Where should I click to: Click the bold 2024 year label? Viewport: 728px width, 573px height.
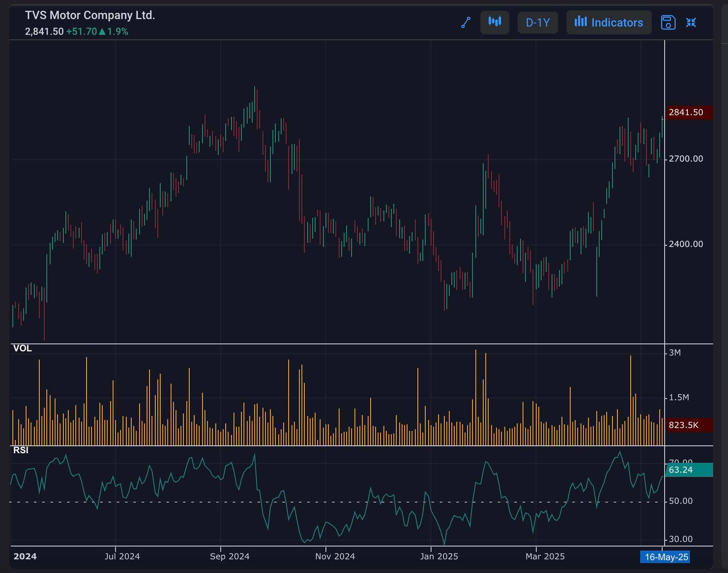[x=25, y=556]
